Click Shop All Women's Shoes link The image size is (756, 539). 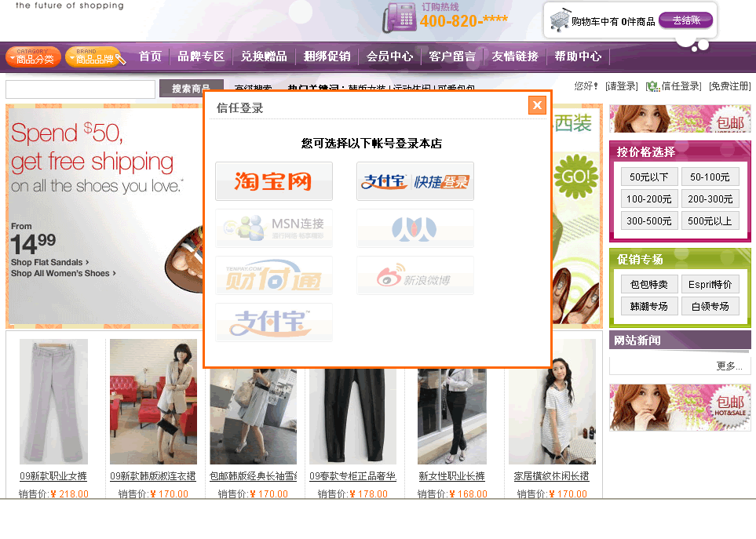tap(63, 273)
